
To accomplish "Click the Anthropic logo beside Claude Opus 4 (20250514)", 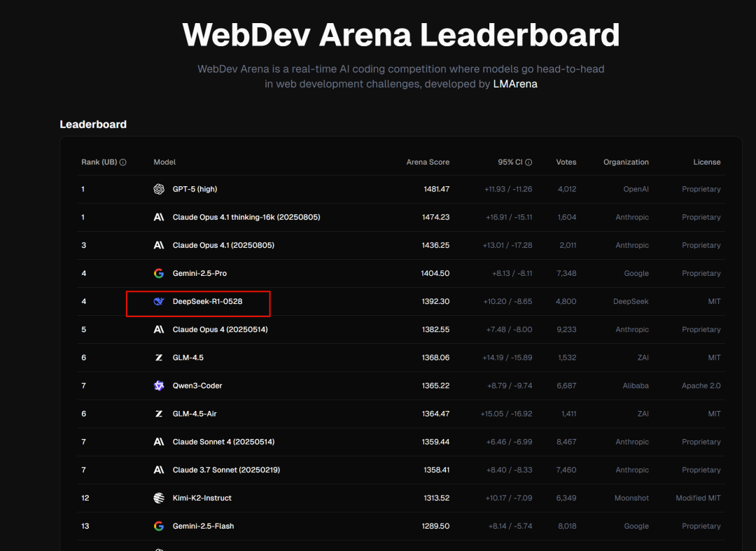I will [x=159, y=329].
